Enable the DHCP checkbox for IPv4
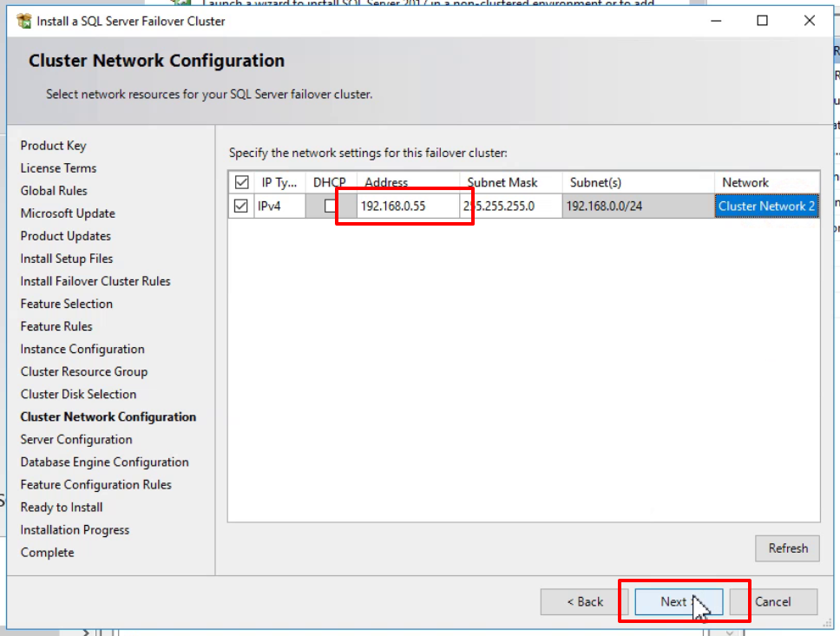This screenshot has width=840, height=636. pos(331,206)
